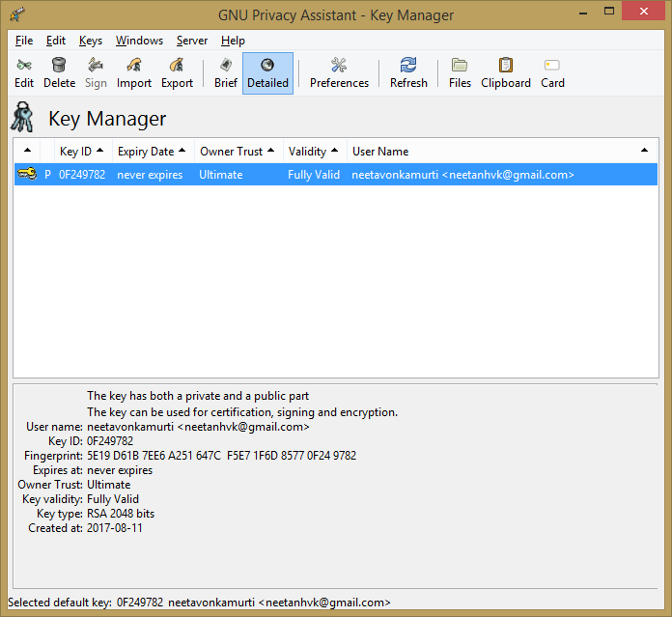Toggle the Detailed view button
The width and height of the screenshot is (672, 617).
coord(267,72)
